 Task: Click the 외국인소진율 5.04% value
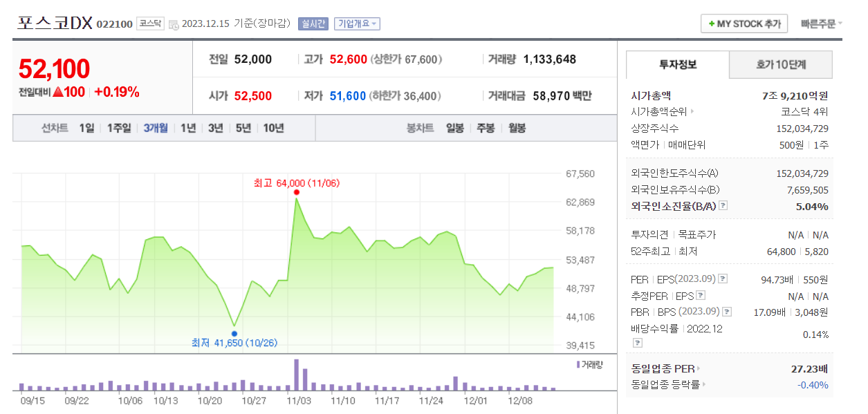coord(811,206)
